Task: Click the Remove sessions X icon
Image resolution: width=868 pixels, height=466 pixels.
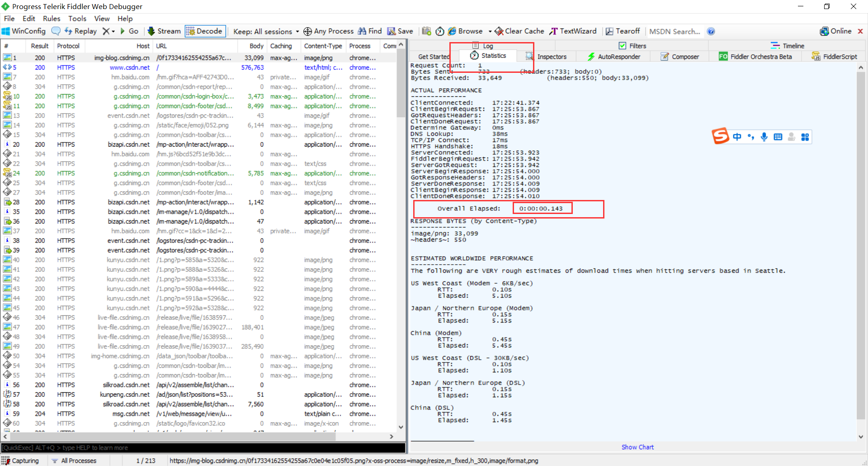Action: [106, 31]
